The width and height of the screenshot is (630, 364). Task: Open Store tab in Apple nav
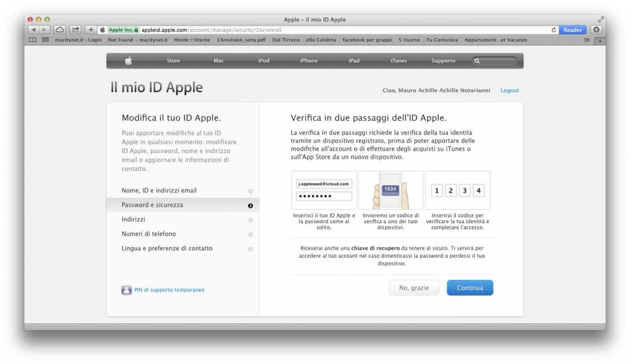pyautogui.click(x=173, y=61)
